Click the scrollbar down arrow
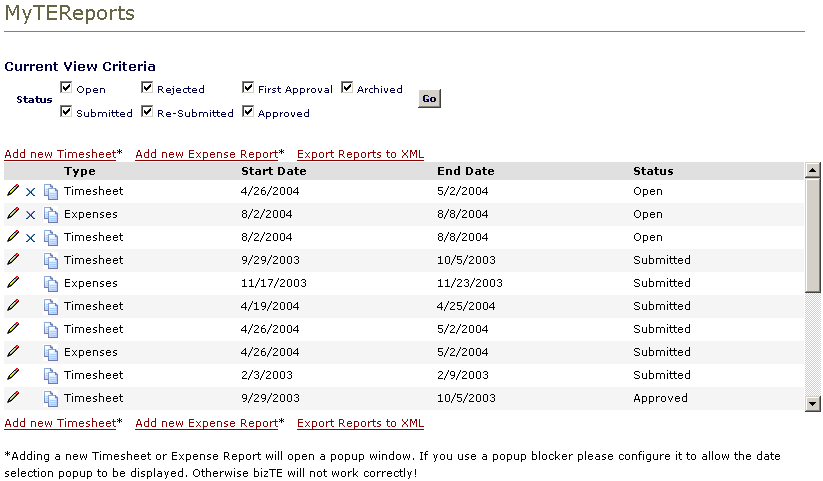 [813, 403]
